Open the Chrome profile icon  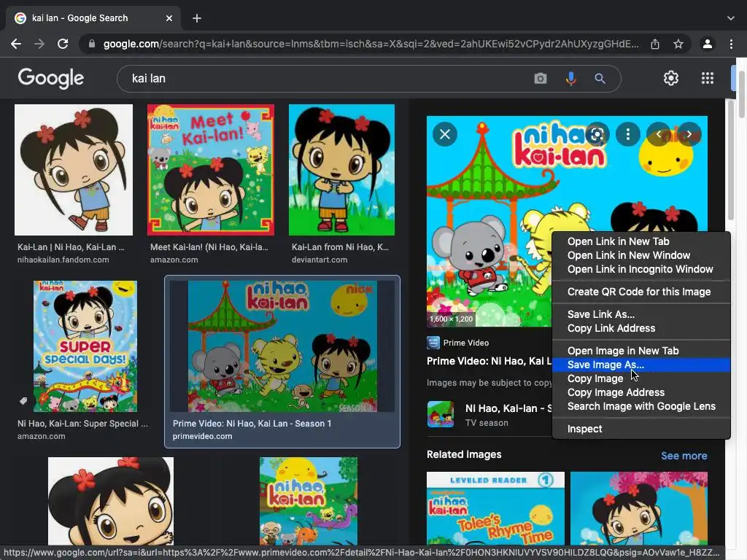[x=708, y=44]
